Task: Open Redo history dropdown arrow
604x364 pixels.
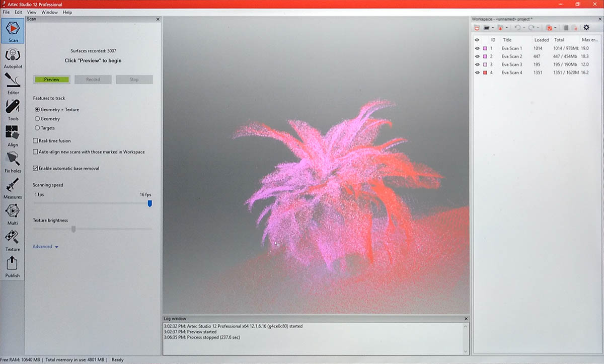Action: [x=538, y=28]
